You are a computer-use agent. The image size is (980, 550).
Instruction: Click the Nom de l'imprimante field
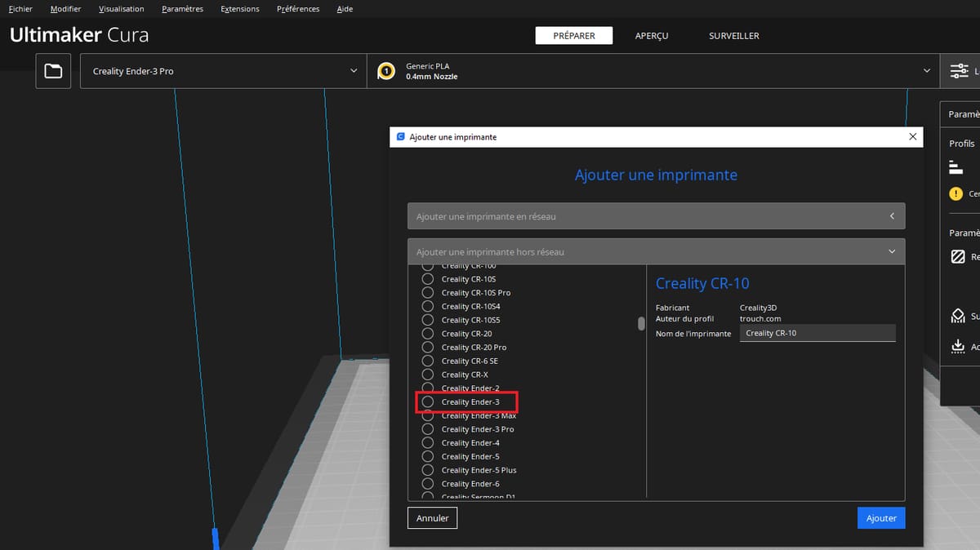(817, 333)
